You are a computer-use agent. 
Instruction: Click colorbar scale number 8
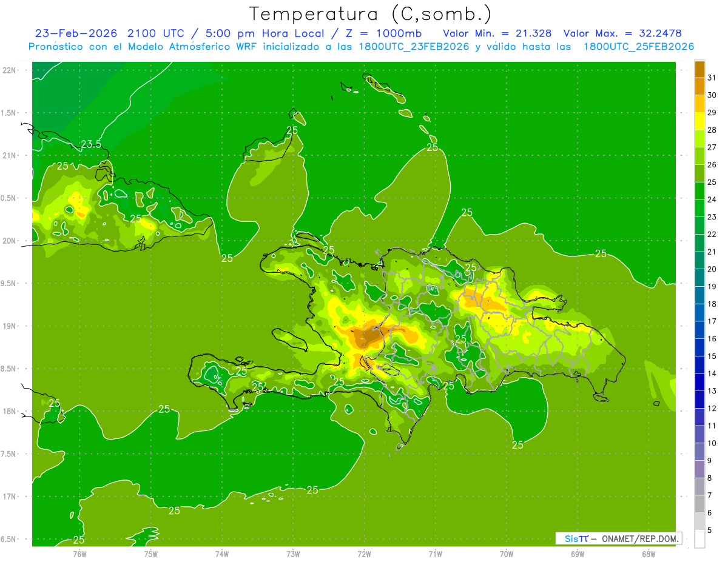pos(710,478)
